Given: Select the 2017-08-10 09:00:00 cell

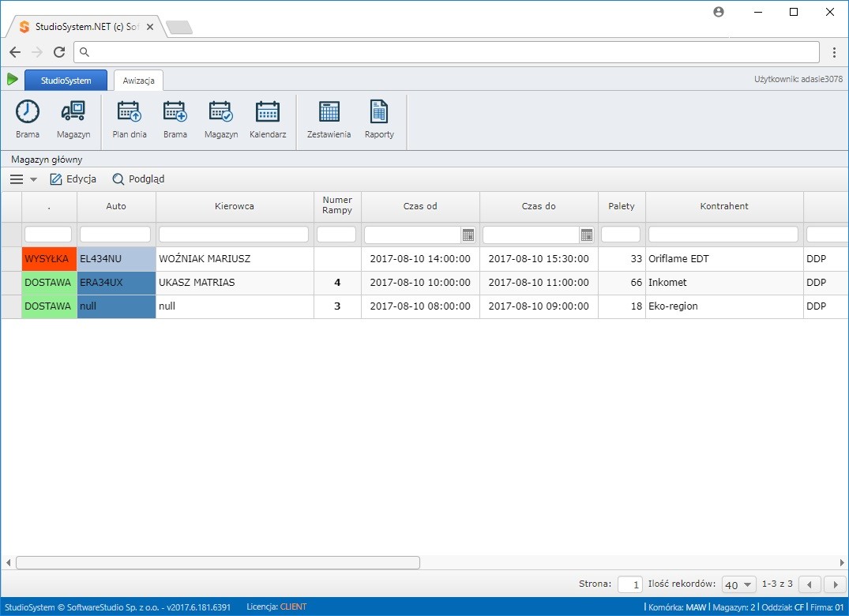Looking at the screenshot, I should [539, 306].
